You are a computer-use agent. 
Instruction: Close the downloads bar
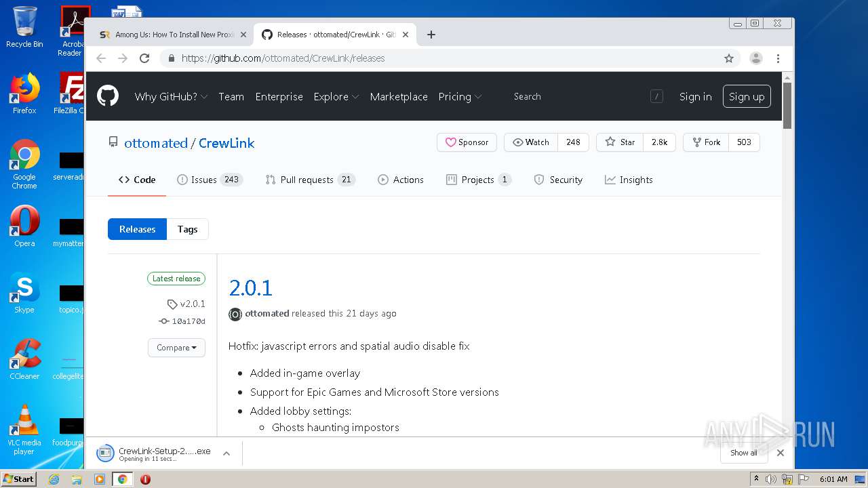click(x=781, y=453)
